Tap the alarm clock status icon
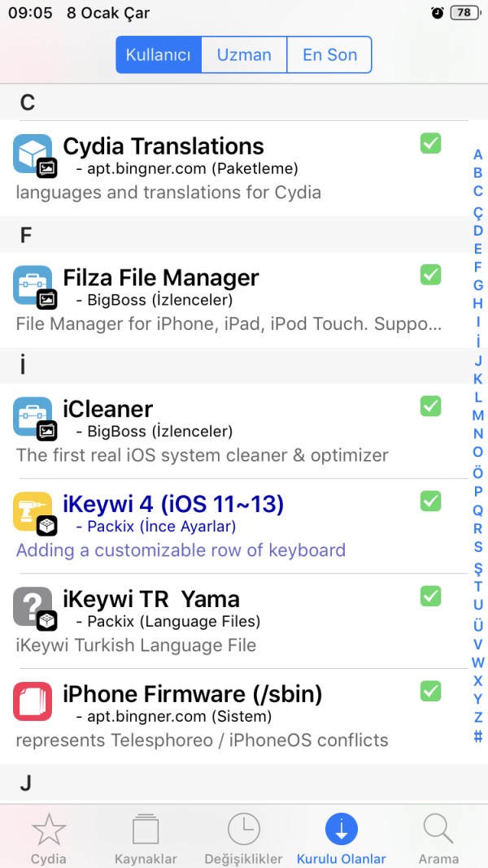This screenshot has width=488, height=868. [x=438, y=13]
